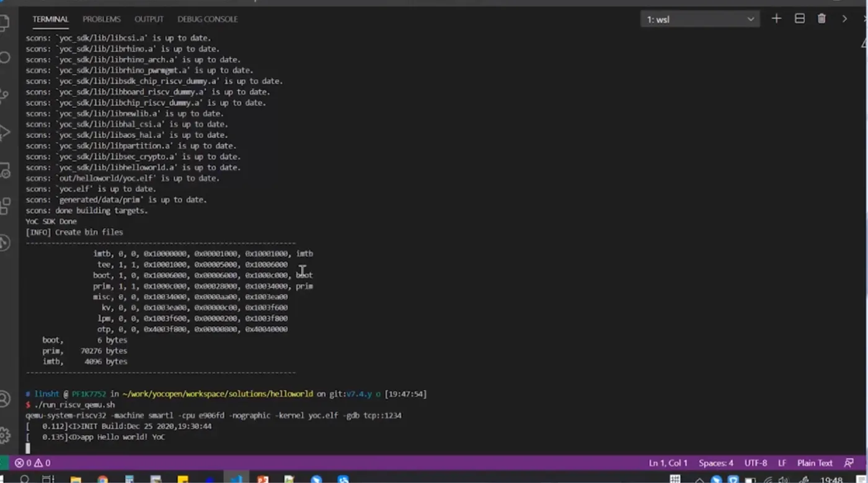Click the errors and warnings count
The image size is (868, 483).
click(33, 463)
